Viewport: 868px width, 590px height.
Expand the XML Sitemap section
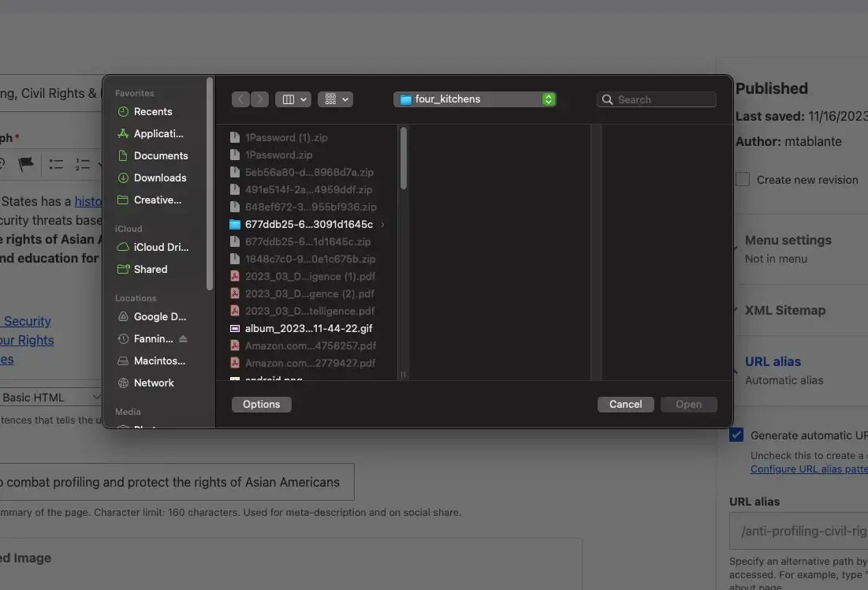click(785, 310)
